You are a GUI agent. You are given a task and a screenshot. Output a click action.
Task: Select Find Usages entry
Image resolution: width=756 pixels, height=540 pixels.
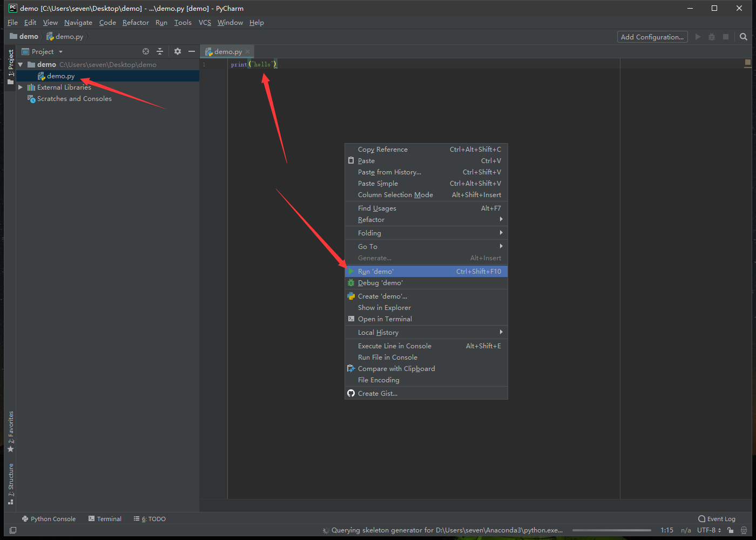click(x=426, y=208)
